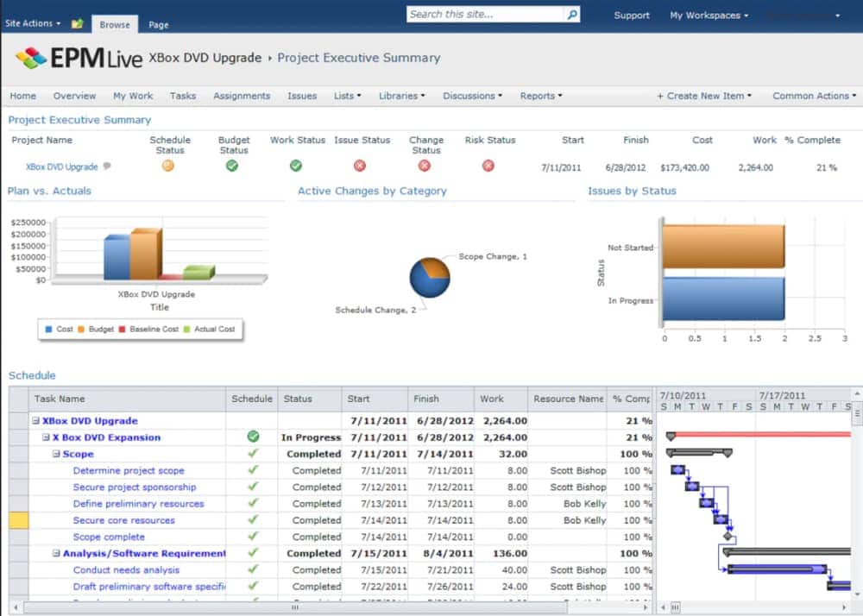Click the search magnifier icon
This screenshot has height=616, width=863.
(x=572, y=15)
